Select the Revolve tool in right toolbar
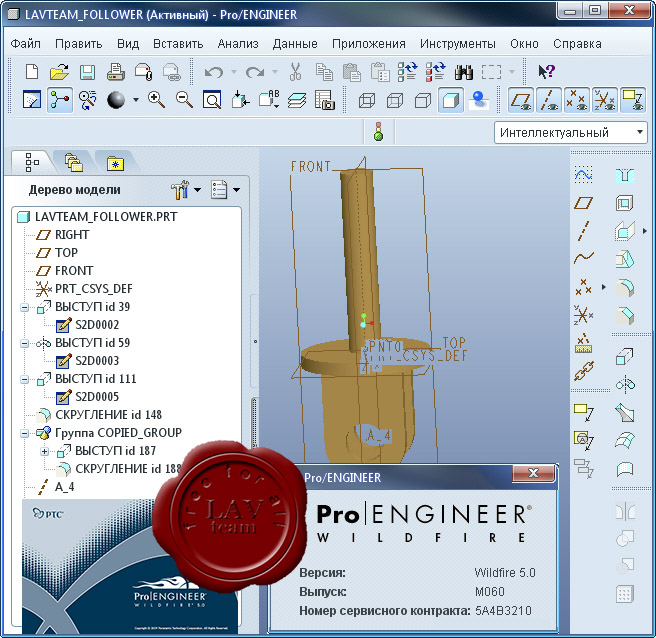Viewport: 656px width, 638px height. coord(625,384)
